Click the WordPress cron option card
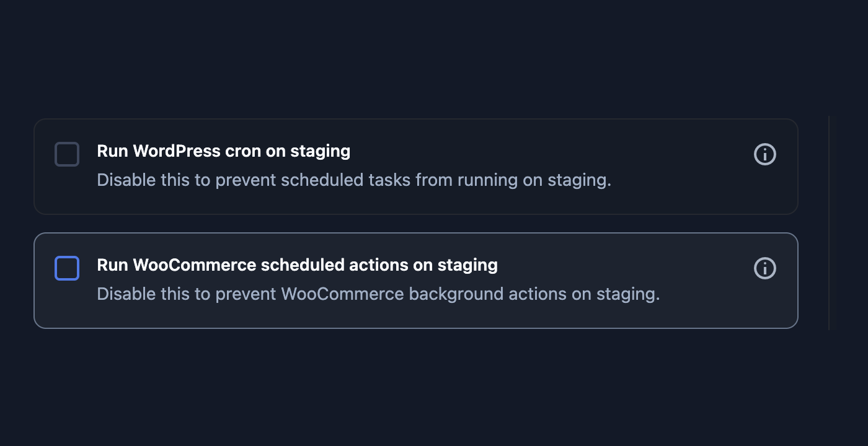This screenshot has width=868, height=446. coord(416,167)
